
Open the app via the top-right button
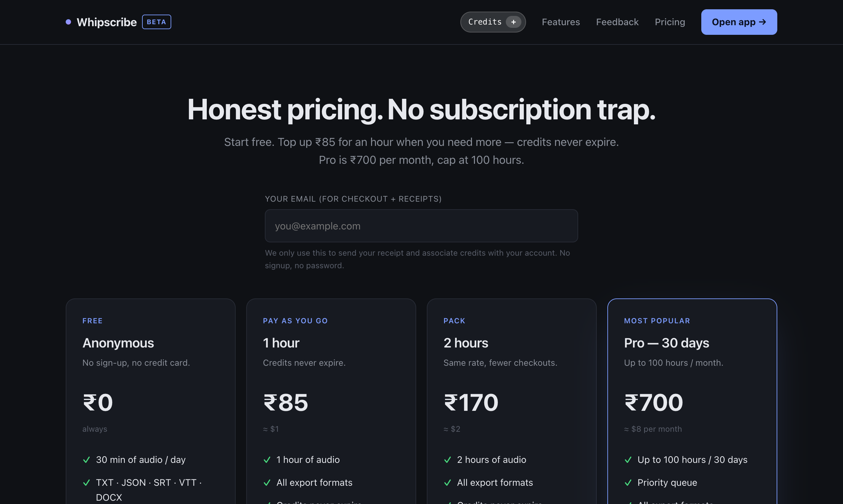739,22
